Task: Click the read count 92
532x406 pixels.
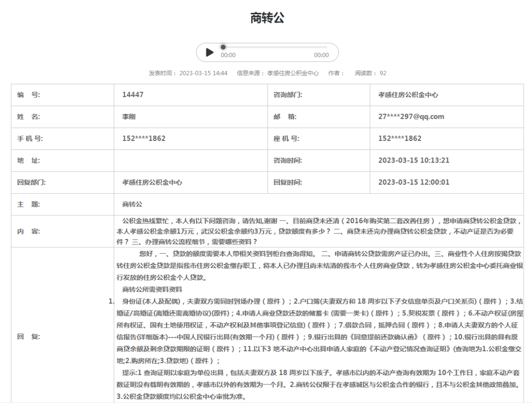Action: coord(383,73)
